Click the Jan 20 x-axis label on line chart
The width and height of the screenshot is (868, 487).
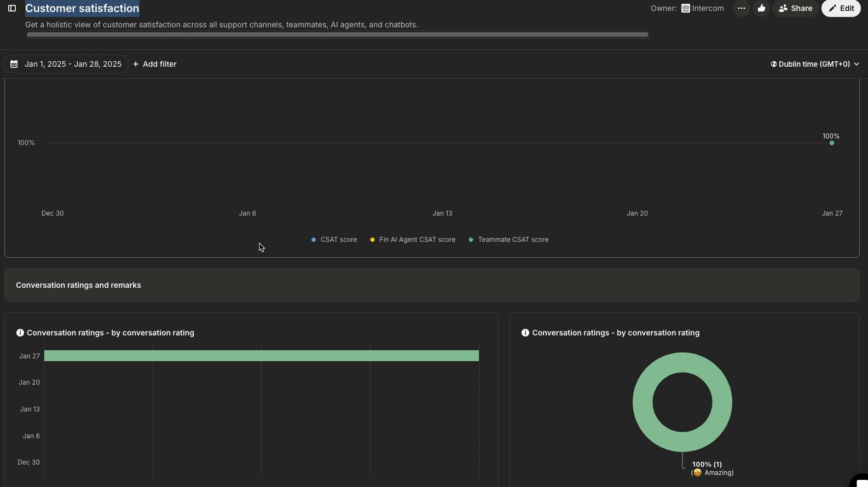click(x=637, y=213)
